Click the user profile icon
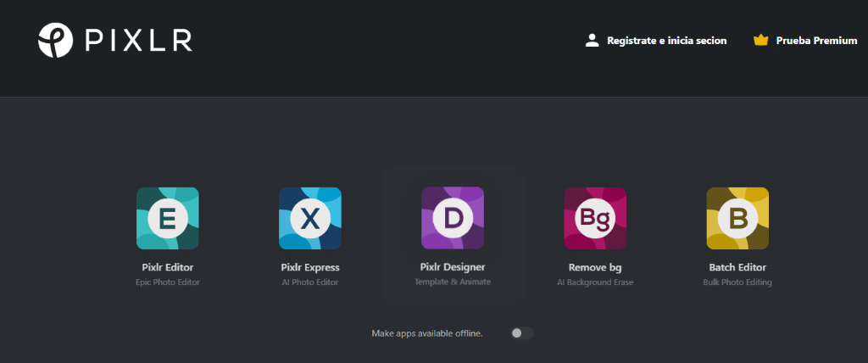Screen dimensions: 868x363 click(x=593, y=41)
